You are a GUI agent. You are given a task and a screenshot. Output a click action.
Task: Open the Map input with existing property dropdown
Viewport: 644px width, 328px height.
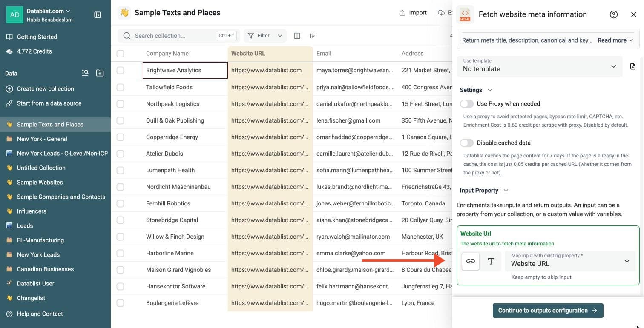pos(570,261)
